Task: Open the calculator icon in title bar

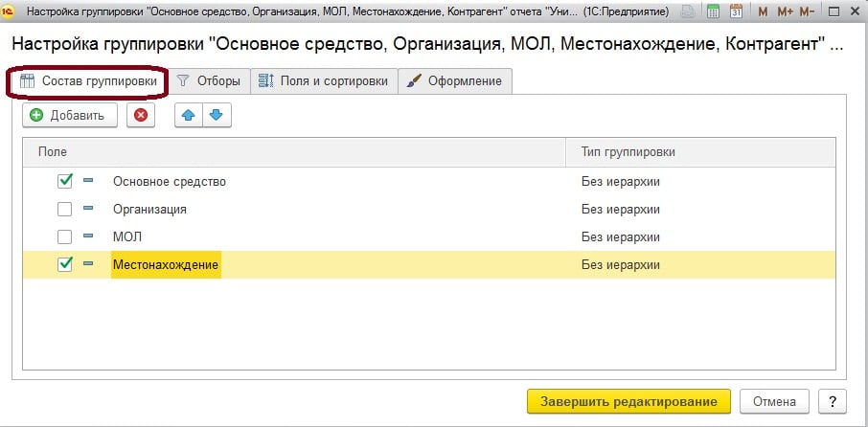Action: pyautogui.click(x=714, y=13)
